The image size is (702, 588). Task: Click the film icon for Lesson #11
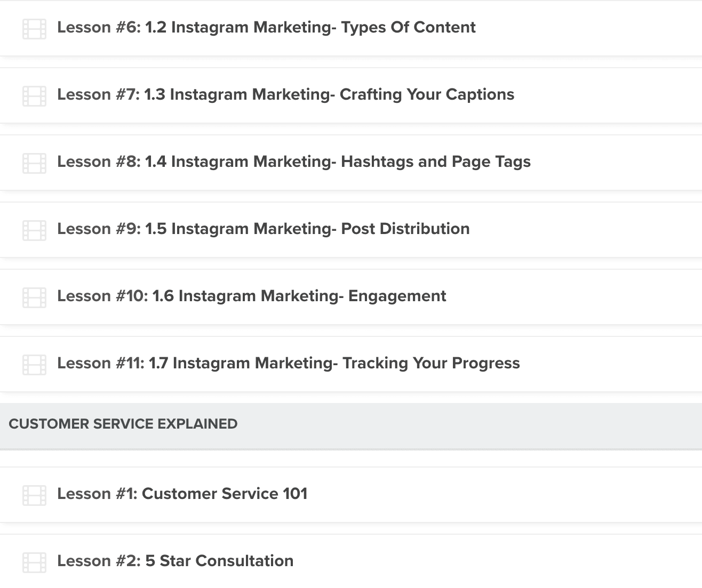pyautogui.click(x=34, y=365)
